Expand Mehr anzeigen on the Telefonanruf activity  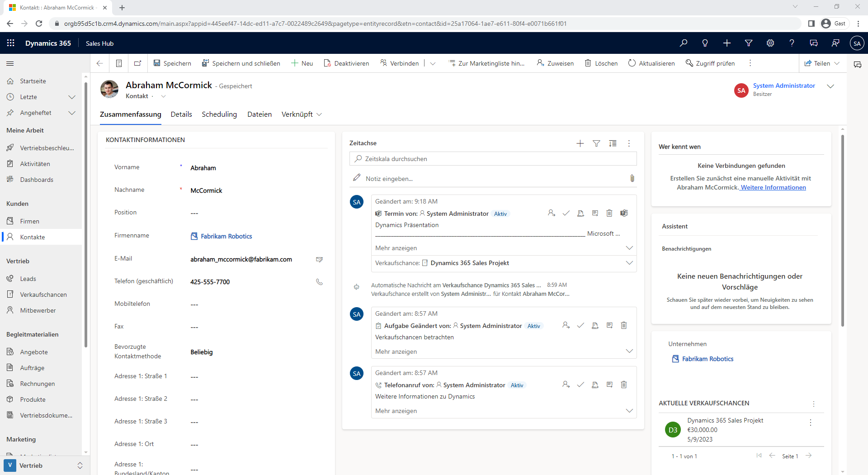coord(629,411)
